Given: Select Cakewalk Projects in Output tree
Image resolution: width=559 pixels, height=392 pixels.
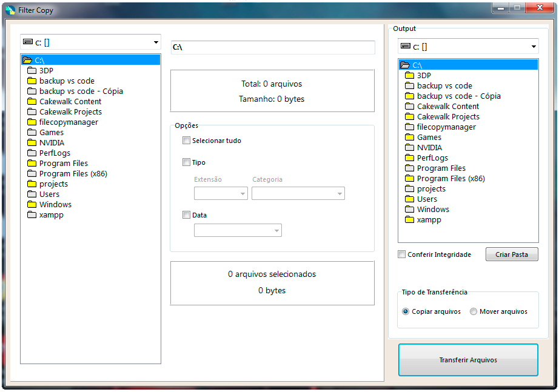Looking at the screenshot, I should 448,117.
